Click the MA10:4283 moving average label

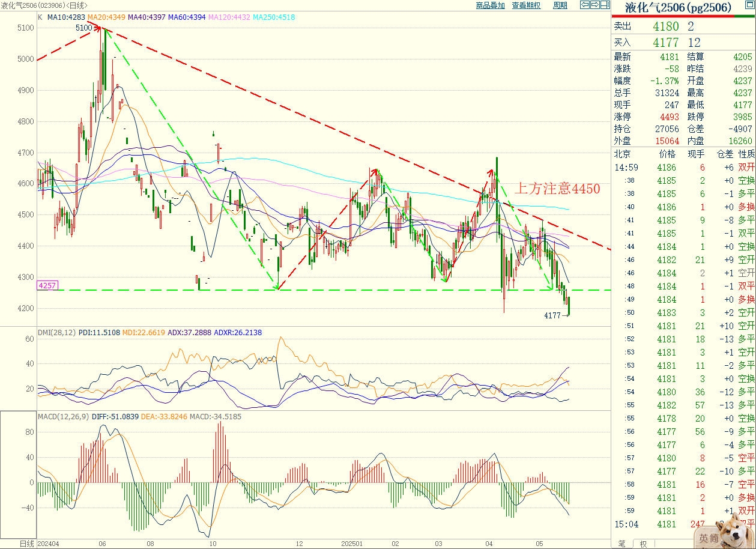[66, 17]
